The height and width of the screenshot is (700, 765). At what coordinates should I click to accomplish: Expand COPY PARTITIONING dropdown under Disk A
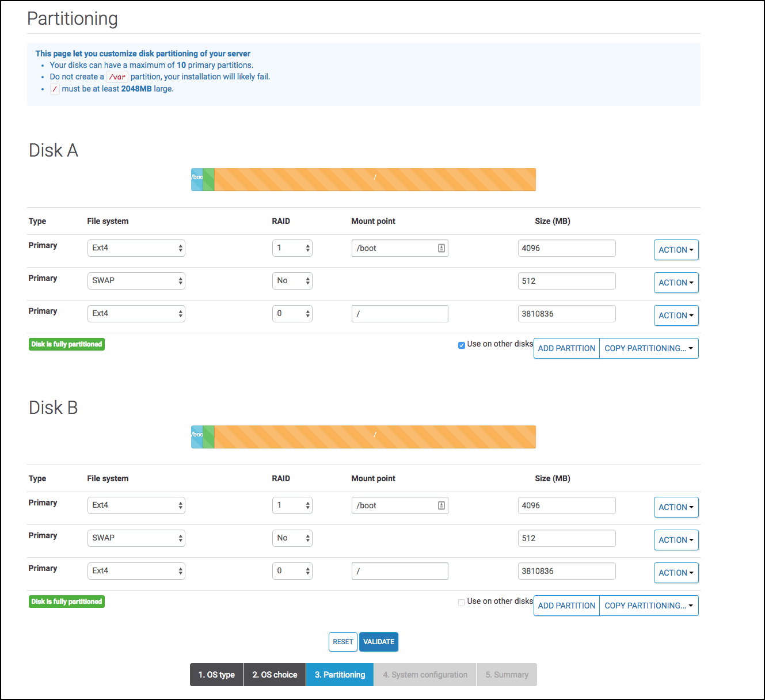[x=649, y=348]
